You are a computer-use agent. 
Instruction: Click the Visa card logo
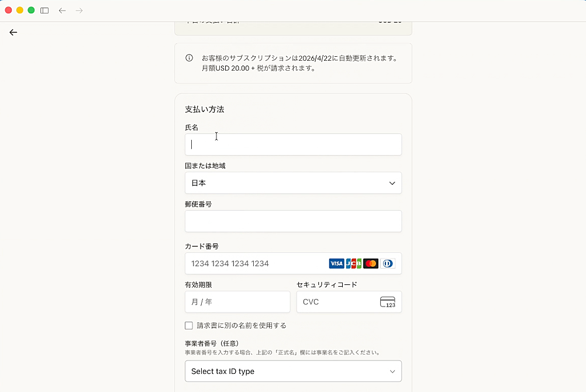pos(336,263)
